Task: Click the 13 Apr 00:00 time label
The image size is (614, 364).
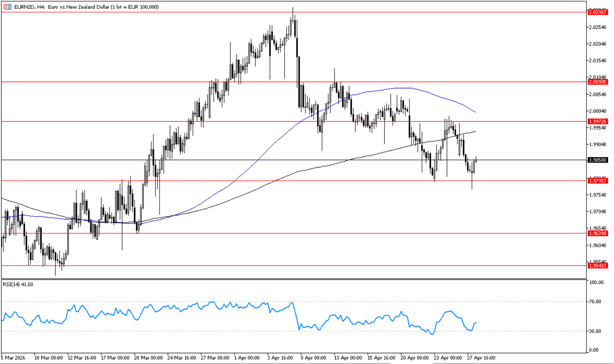Action: [348, 358]
